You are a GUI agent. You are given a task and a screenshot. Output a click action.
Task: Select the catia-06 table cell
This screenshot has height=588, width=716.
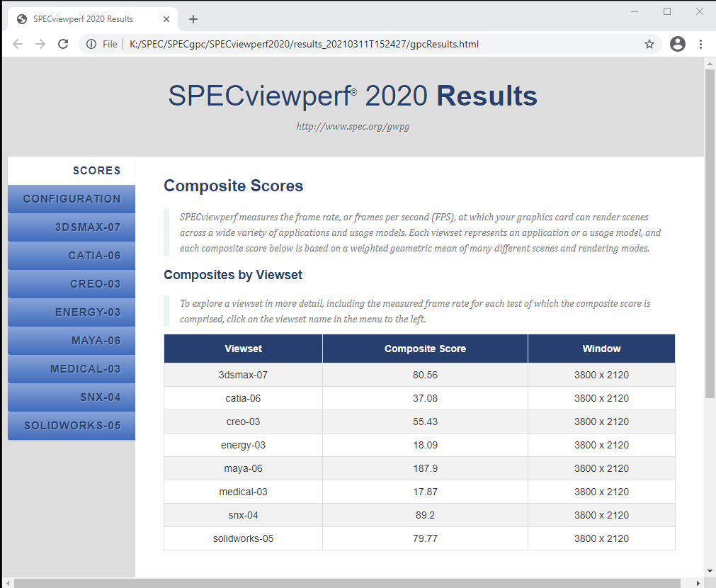[x=244, y=398]
